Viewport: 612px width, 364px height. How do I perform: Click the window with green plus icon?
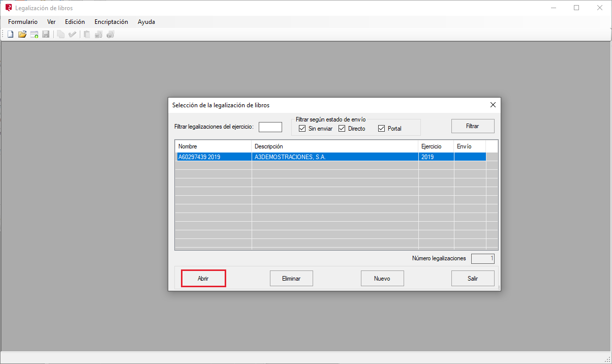(34, 35)
